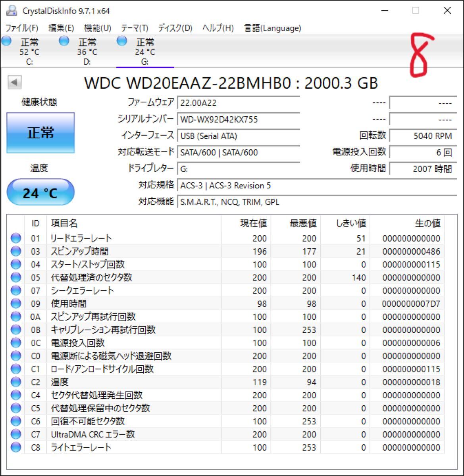Click status orb of スピンアップ時間 row
Viewport: 464px width, 476px height.
coord(16,251)
